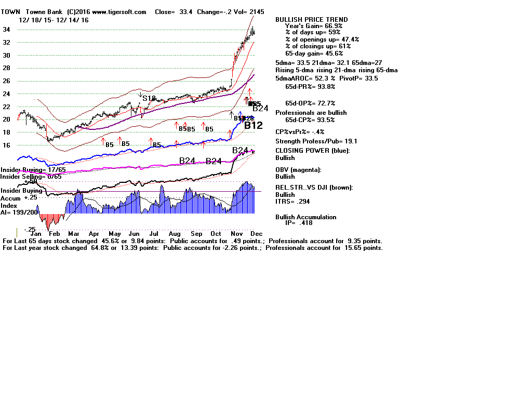Click the OBV (magenta) legend label
Image resolution: width=532 pixels, height=399 pixels.
pos(299,170)
